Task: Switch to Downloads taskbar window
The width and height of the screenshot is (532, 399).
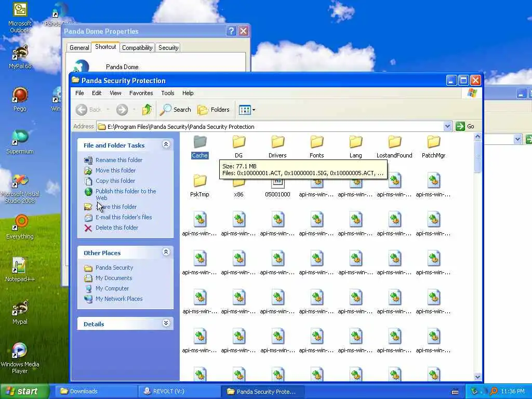Action: click(x=96, y=391)
